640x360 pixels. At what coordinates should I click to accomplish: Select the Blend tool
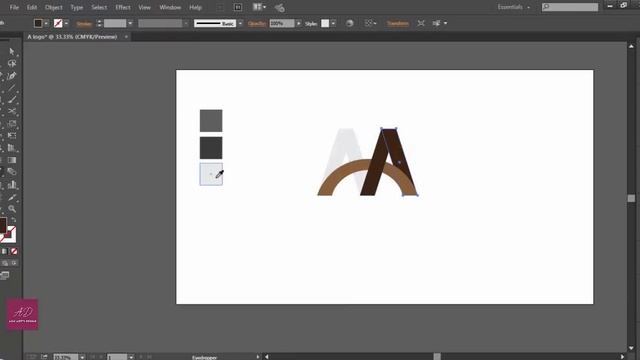[12, 172]
